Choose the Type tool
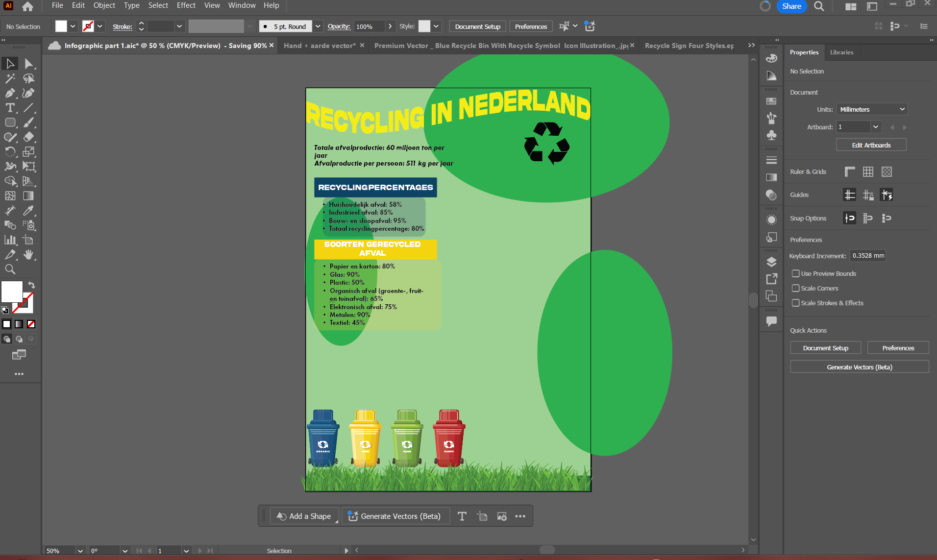 tap(10, 108)
